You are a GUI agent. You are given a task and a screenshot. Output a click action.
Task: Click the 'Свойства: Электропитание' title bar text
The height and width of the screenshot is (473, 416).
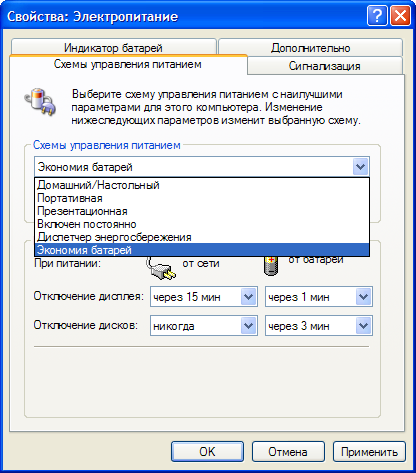coord(92,17)
